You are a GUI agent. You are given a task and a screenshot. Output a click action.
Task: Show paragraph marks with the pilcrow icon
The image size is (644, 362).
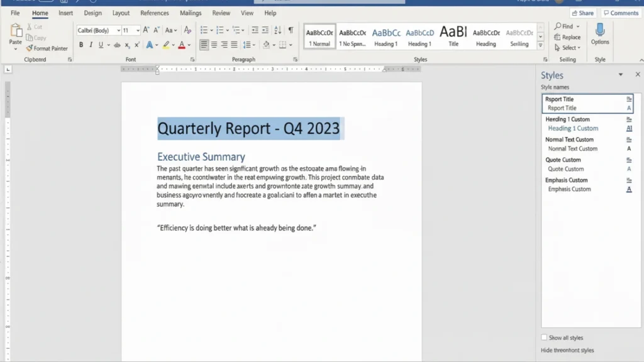289,30
